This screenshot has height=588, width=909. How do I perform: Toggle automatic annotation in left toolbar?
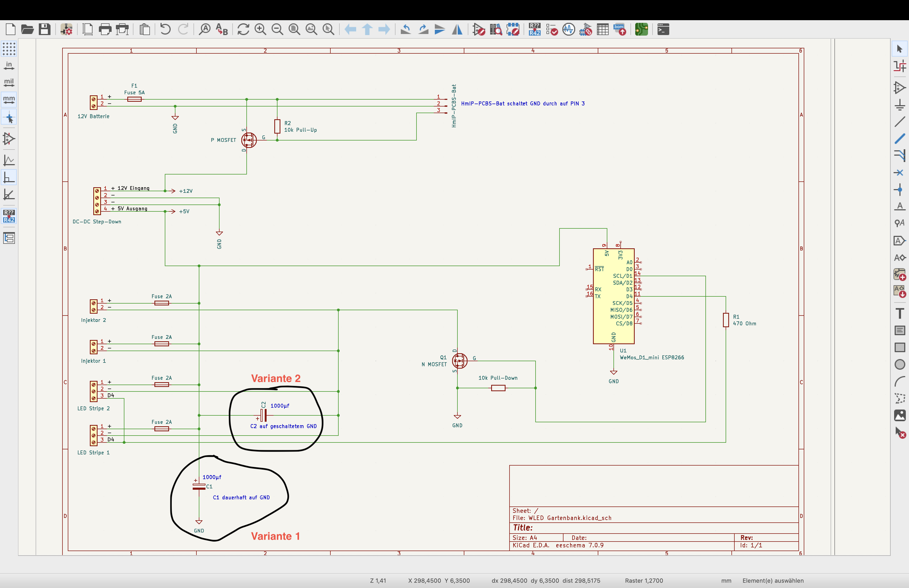tap(9, 216)
